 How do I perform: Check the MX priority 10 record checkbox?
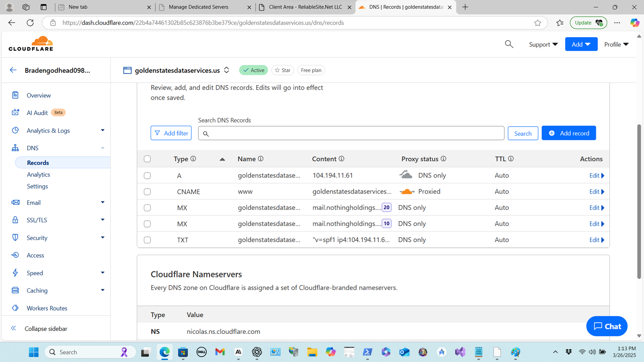147,224
